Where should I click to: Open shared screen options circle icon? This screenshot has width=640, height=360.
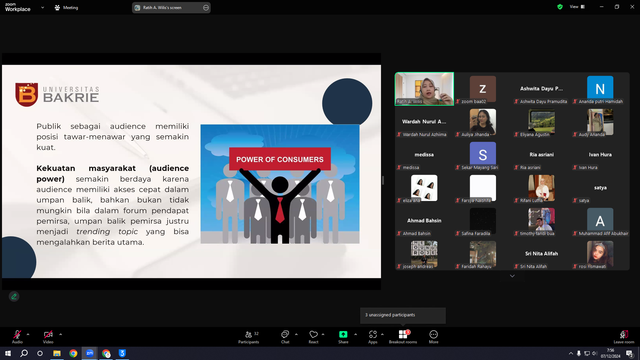206,7
